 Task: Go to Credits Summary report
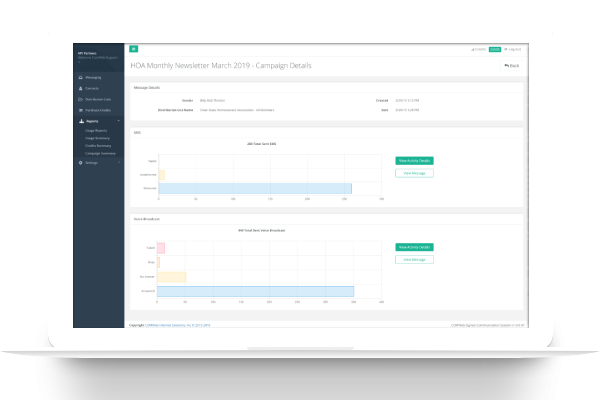click(98, 146)
